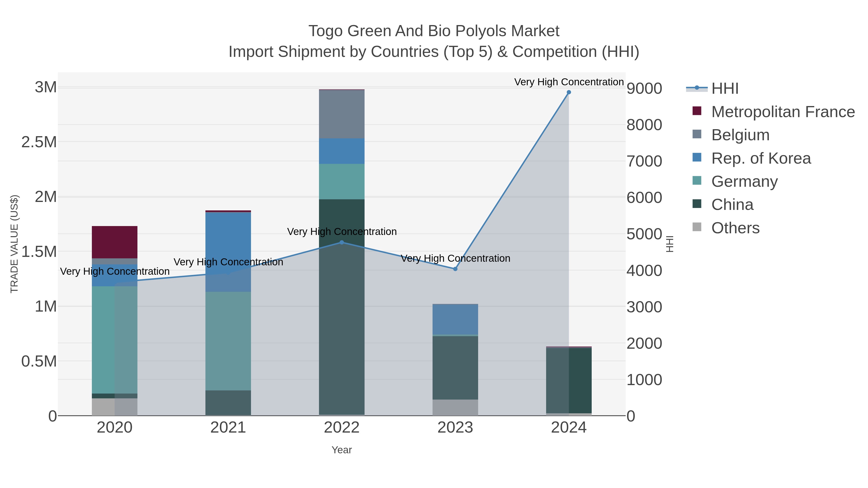Click the China dark green swatch
Image resolution: width=868 pixels, height=488 pixels.
click(697, 204)
